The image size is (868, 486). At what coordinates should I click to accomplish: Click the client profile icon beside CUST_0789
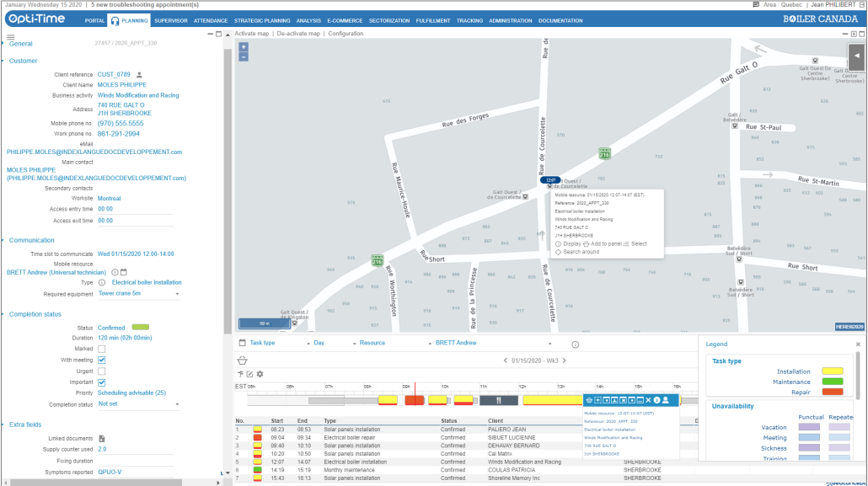point(140,75)
